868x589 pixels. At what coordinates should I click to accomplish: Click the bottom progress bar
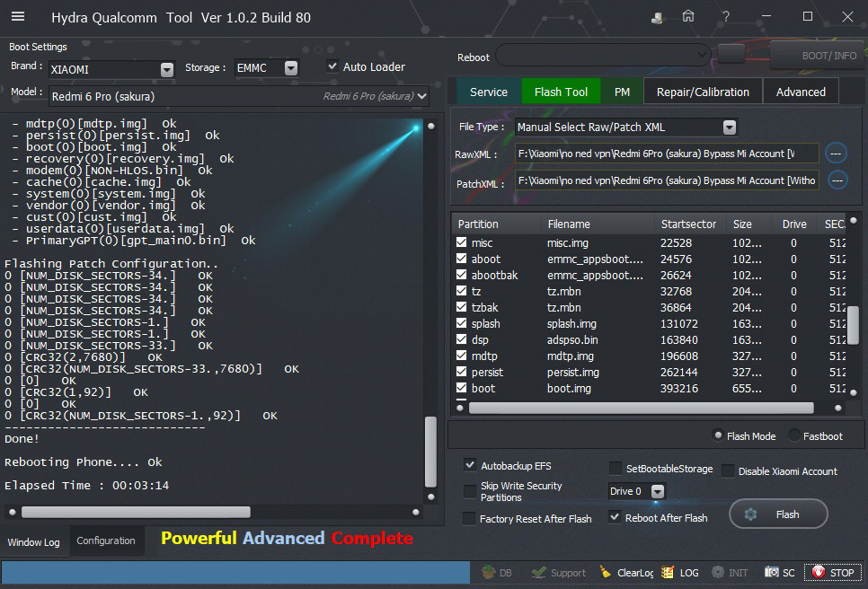tap(235, 573)
